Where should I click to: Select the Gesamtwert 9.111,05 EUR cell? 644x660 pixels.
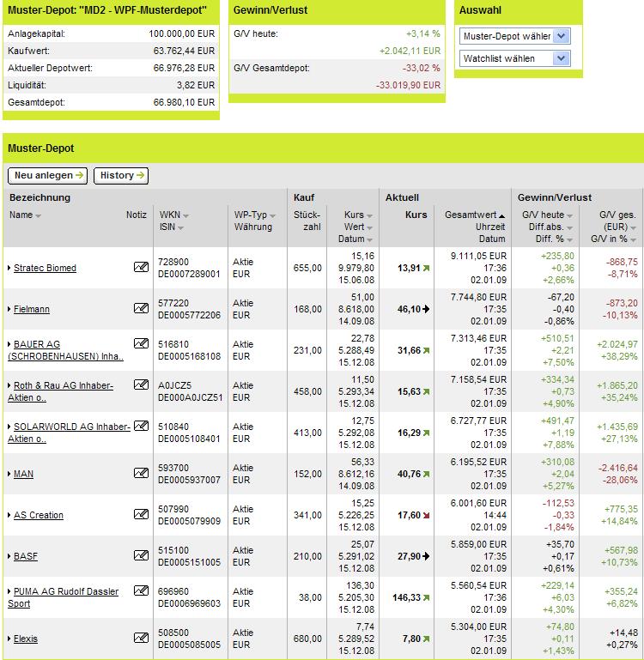[478, 256]
